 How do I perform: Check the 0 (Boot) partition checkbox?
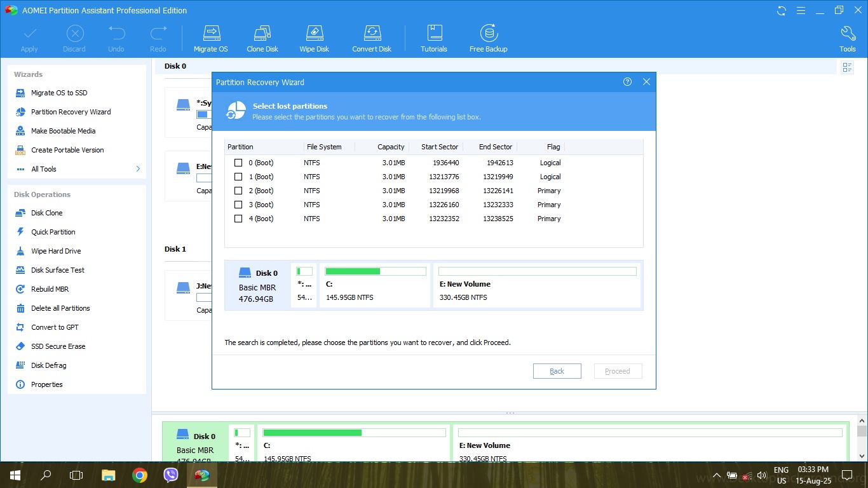[x=238, y=163]
